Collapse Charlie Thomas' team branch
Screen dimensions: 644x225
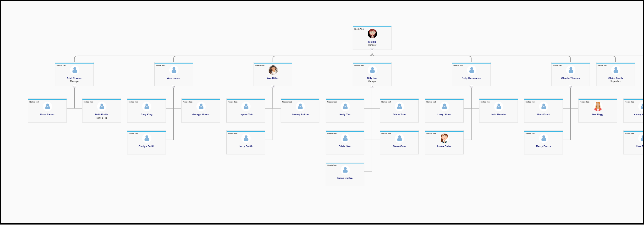(x=571, y=86)
